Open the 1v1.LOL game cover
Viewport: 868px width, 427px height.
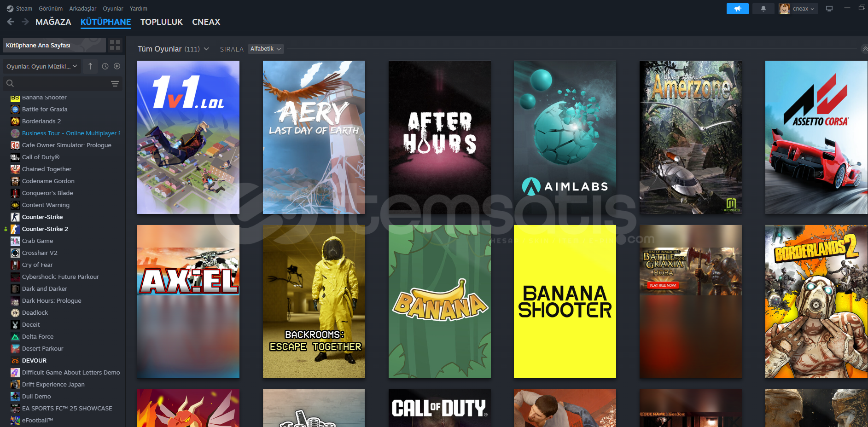[188, 137]
